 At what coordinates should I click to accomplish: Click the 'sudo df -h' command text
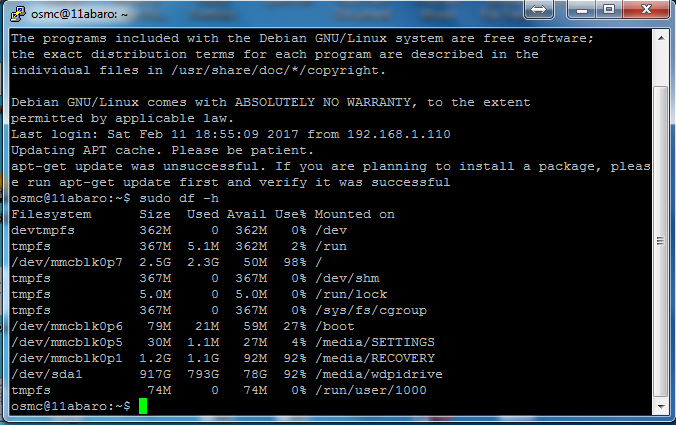pos(179,198)
